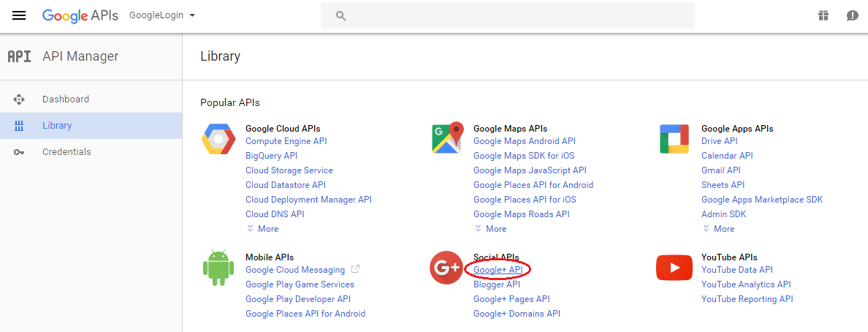
Task: Open the hamburger navigation menu
Action: (19, 15)
